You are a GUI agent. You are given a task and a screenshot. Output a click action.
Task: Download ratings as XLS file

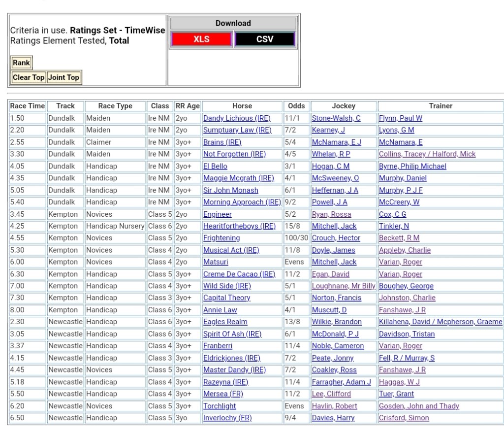coord(201,39)
